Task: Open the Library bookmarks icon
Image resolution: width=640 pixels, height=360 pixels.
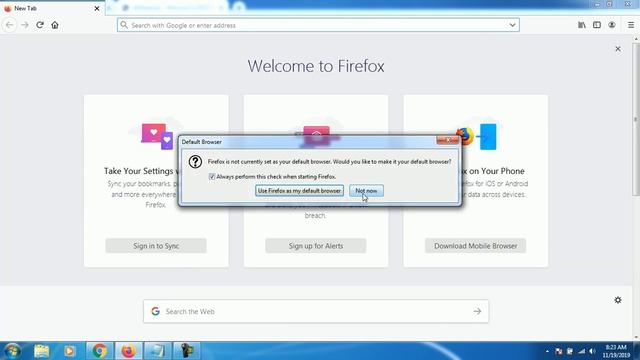Action: click(x=582, y=25)
